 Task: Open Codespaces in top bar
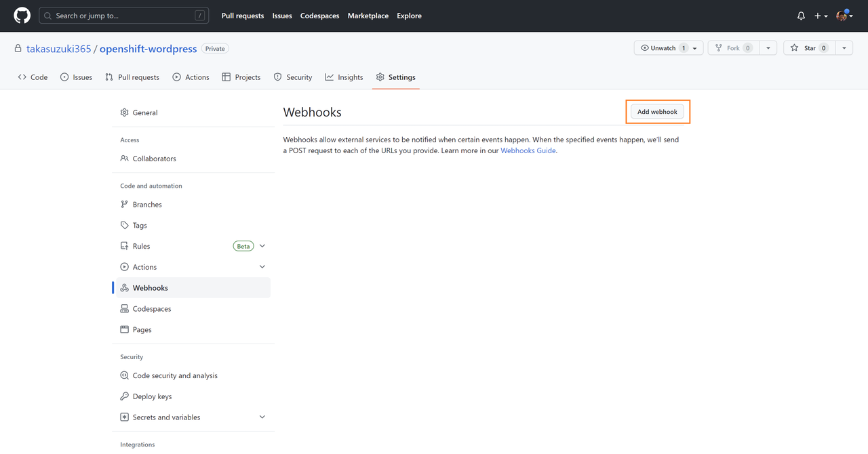pyautogui.click(x=319, y=16)
